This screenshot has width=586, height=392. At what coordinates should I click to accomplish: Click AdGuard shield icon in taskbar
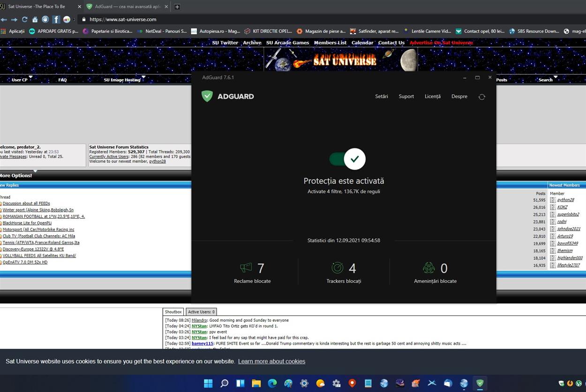(x=480, y=384)
